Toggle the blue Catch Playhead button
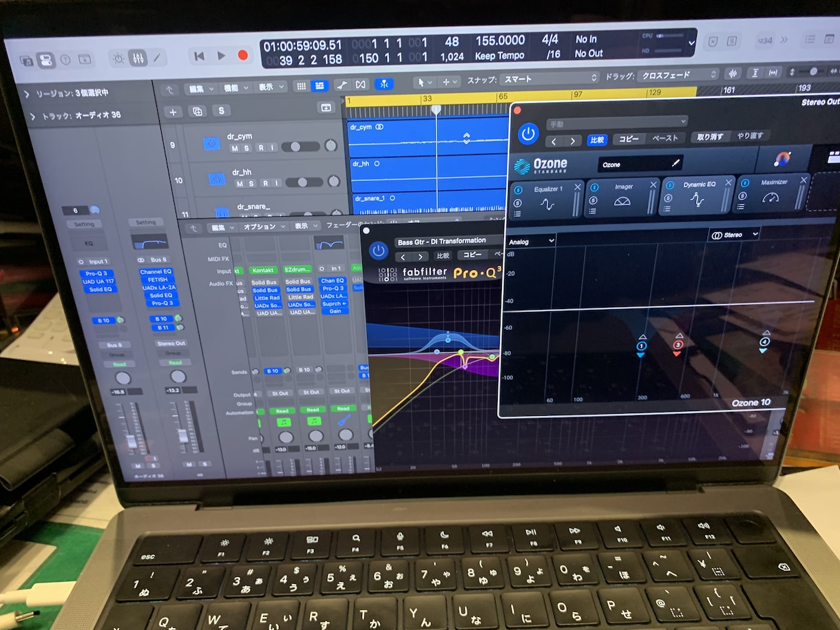The height and width of the screenshot is (630, 840). point(383,84)
